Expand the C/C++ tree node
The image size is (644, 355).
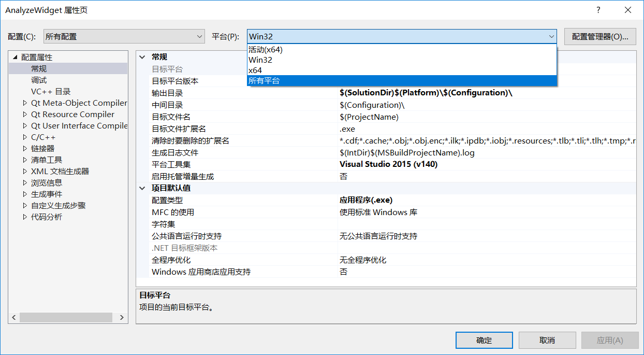point(25,137)
